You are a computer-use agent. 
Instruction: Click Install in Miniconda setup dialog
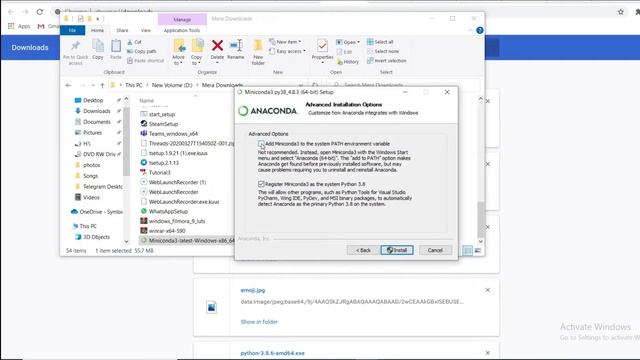(x=397, y=250)
